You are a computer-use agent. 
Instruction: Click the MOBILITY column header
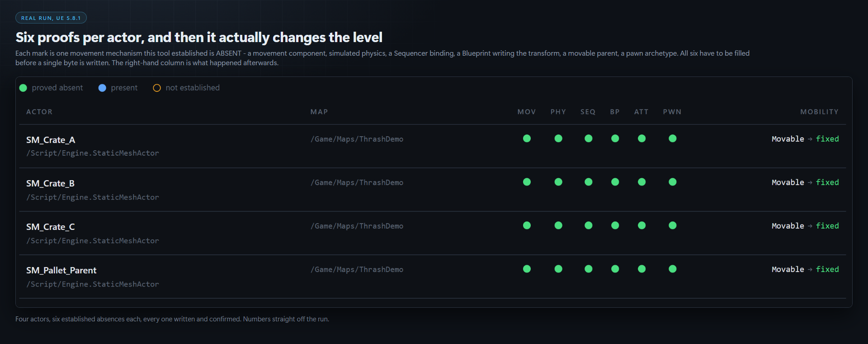pos(819,112)
